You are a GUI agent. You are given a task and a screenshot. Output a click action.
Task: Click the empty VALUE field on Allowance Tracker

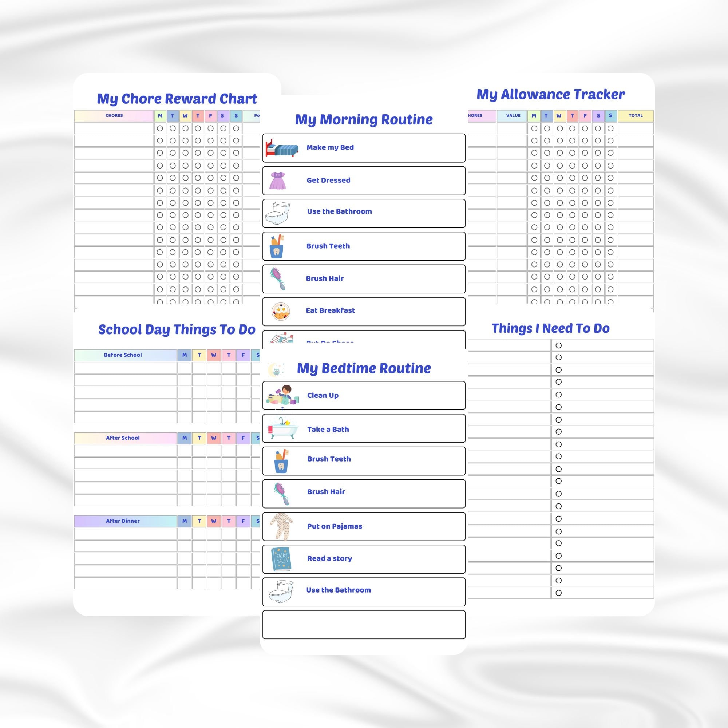(x=512, y=129)
